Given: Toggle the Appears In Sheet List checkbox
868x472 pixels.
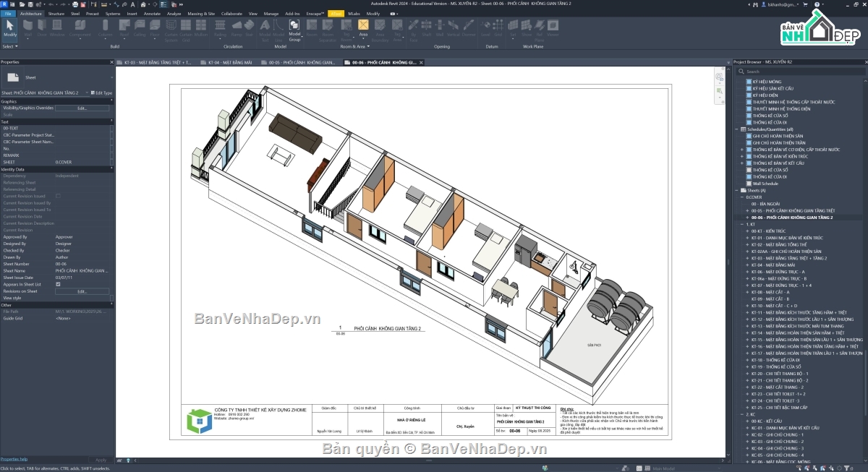Looking at the screenshot, I should click(58, 284).
